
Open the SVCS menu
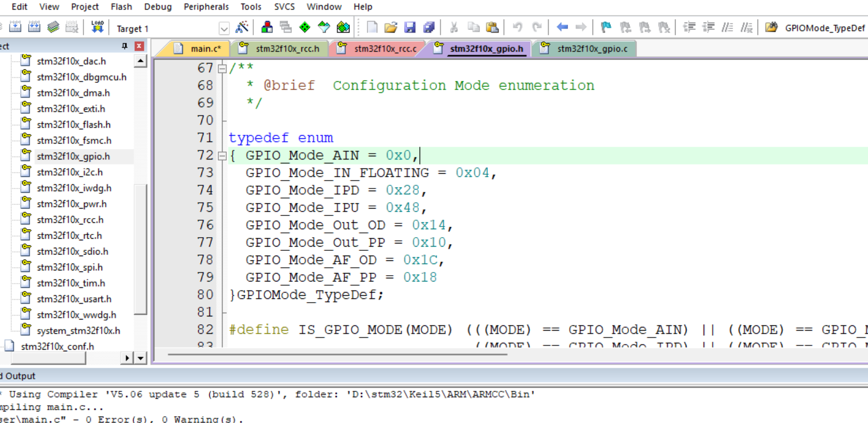pyautogui.click(x=284, y=7)
